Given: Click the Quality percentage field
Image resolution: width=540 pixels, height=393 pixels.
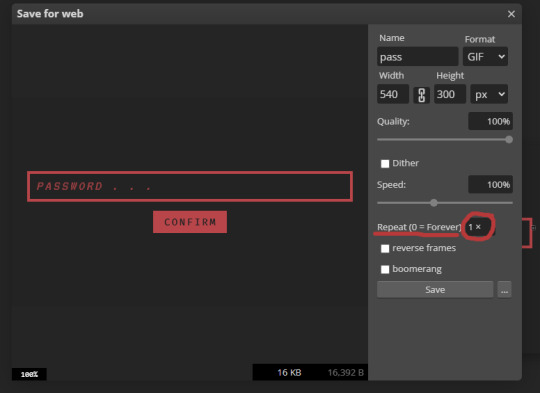Looking at the screenshot, I should click(x=490, y=121).
